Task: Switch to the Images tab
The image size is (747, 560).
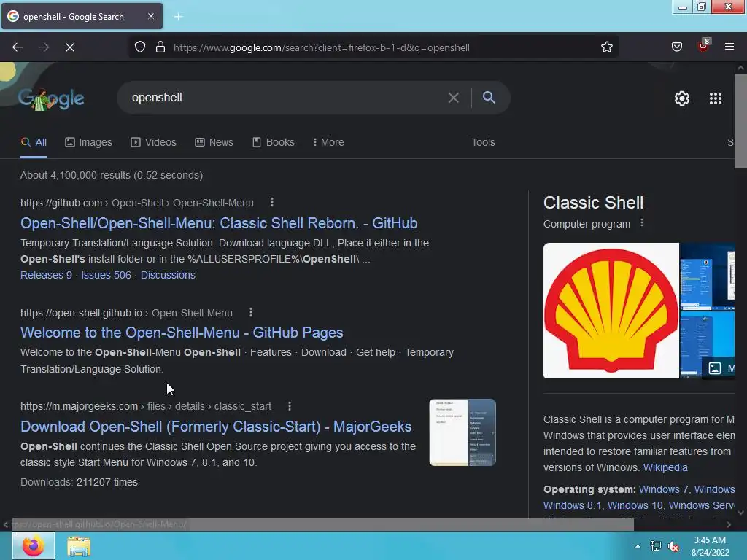Action: click(x=88, y=142)
